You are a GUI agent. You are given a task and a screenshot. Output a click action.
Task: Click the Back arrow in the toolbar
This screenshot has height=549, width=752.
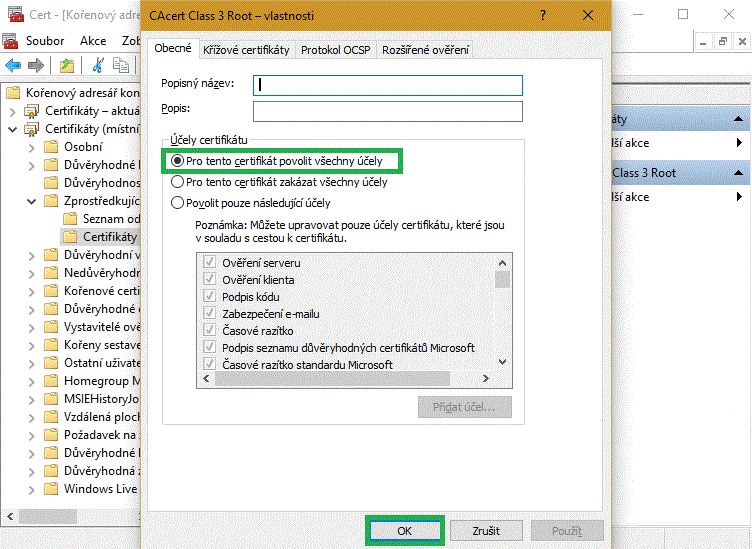point(13,66)
